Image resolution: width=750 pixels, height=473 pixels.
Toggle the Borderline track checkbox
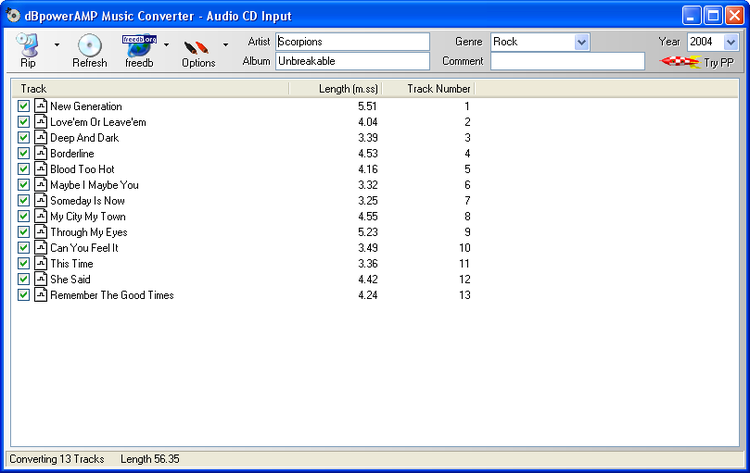pos(23,153)
